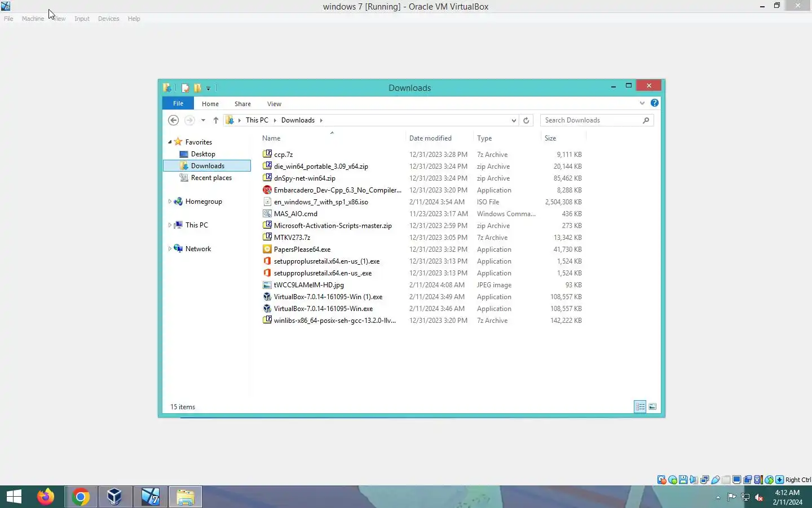
Task: Select setupproplusretail.x64.en-us_(1).exe Office icon
Action: (x=267, y=261)
